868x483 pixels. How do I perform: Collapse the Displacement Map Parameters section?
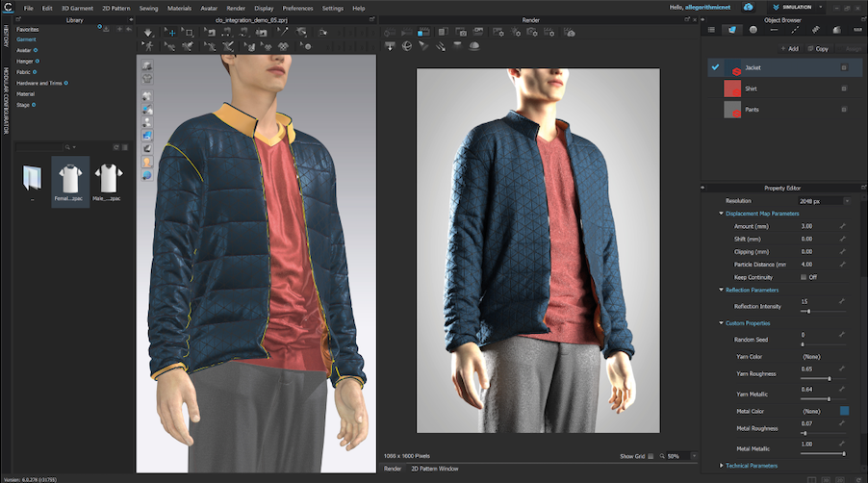(x=761, y=213)
